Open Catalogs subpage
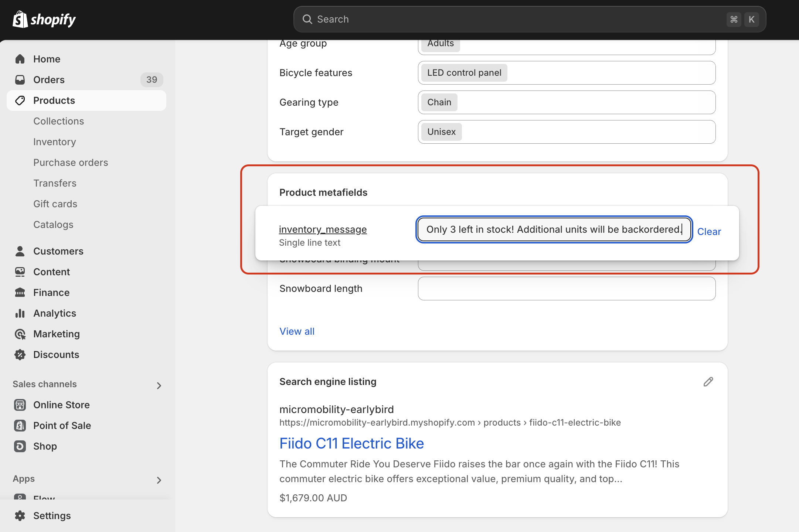Viewport: 799px width, 532px height. point(53,225)
